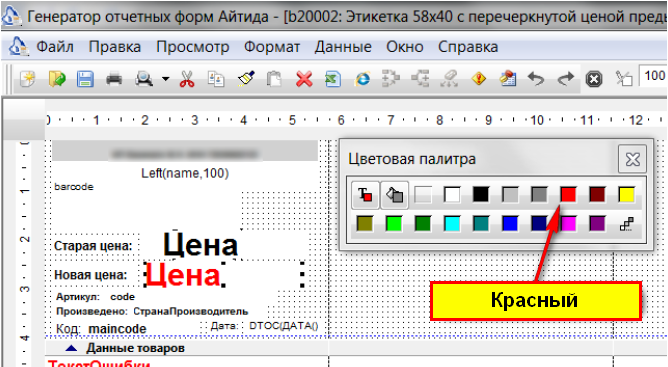Cut selection with the scissors icon
Viewport: 668px width, 367px height.
(x=187, y=79)
